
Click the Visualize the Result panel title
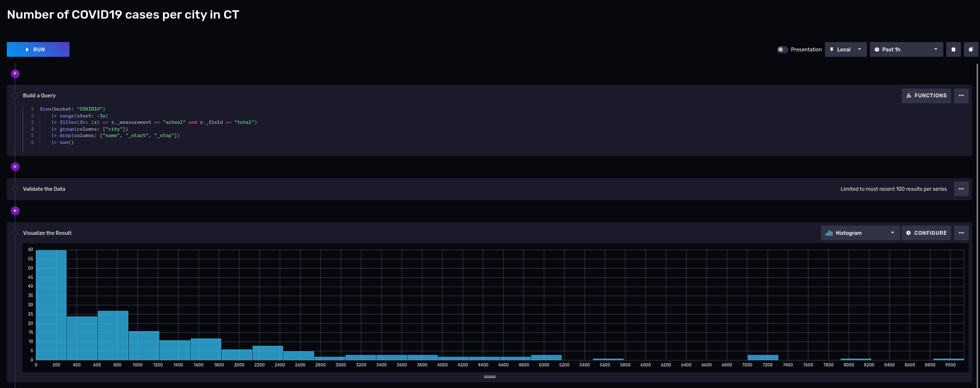(x=47, y=233)
